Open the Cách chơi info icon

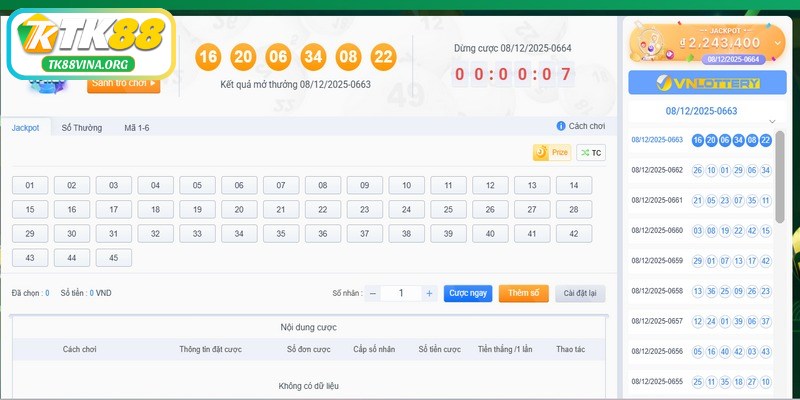pyautogui.click(x=561, y=126)
